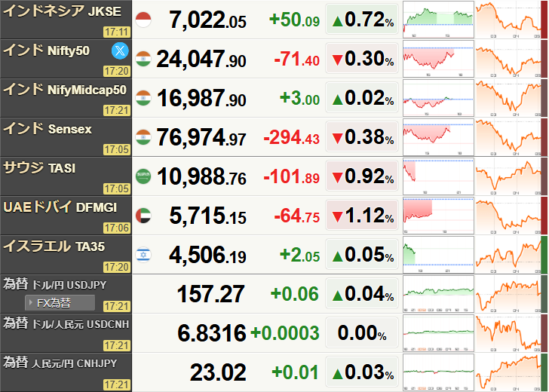The height and width of the screenshot is (392, 549).
Task: Click the Saudi Arabia flag icon
Action: click(x=143, y=176)
